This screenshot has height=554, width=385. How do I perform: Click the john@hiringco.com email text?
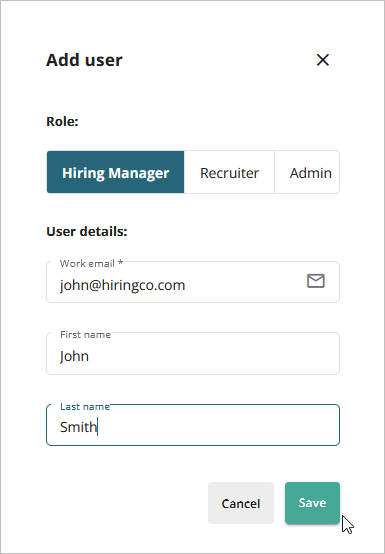[122, 285]
